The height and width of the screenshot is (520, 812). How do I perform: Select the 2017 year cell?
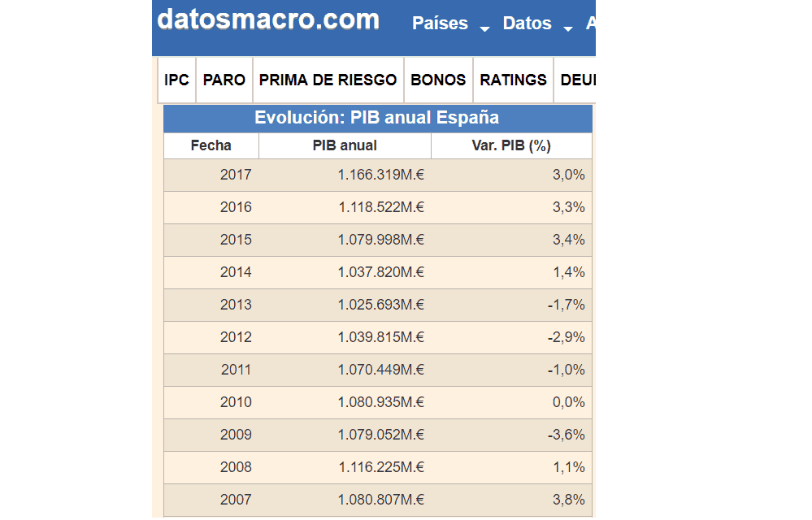[236, 175]
